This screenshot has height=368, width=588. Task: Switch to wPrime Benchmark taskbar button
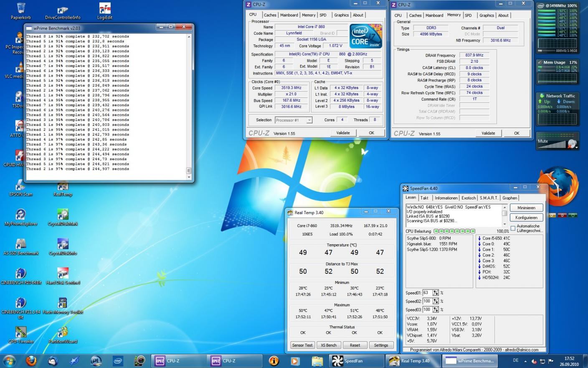(470, 360)
